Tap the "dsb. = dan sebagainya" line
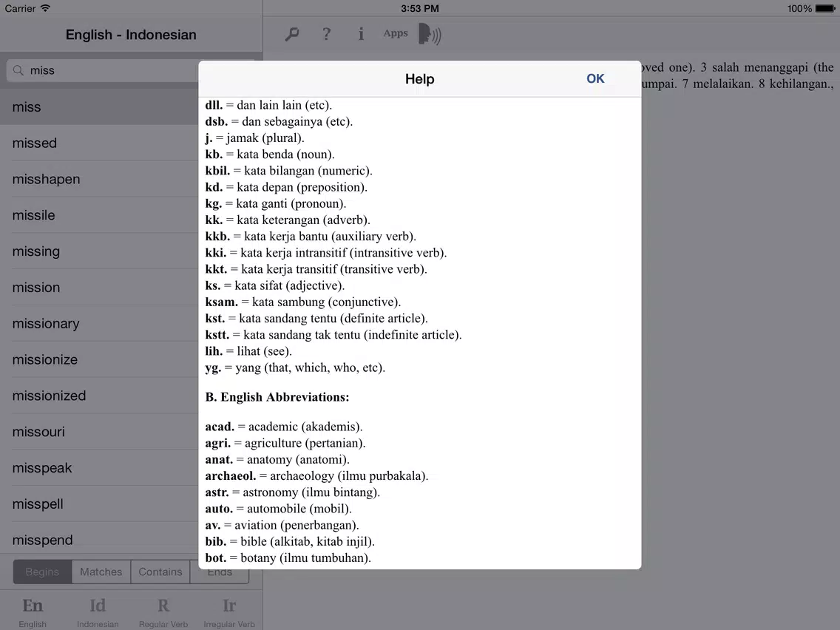This screenshot has width=840, height=630. tap(279, 121)
